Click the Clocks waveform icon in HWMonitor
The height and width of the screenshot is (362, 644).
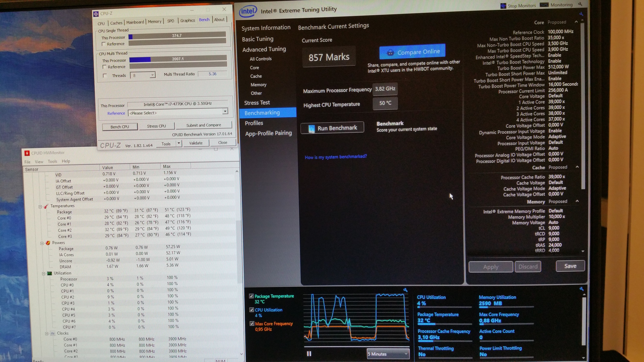[x=53, y=333]
